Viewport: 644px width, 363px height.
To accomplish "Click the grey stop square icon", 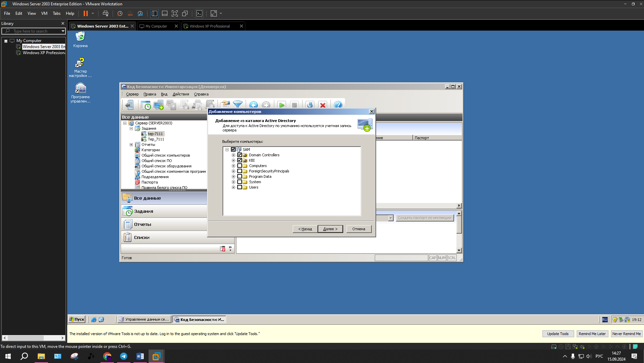I will [294, 105].
